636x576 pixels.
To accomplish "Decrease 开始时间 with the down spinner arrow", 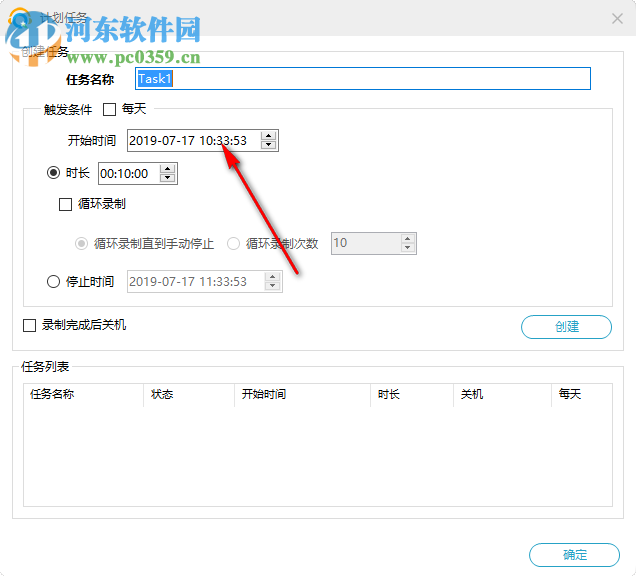I will pyautogui.click(x=269, y=145).
